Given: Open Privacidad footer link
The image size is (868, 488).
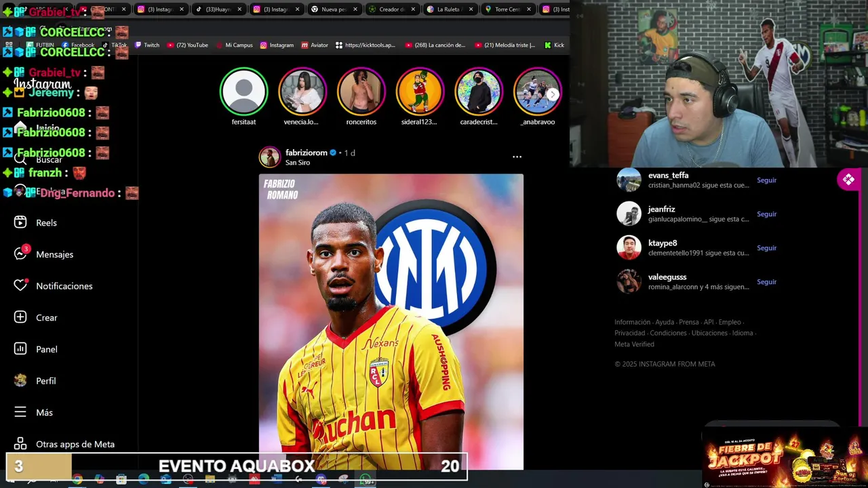Looking at the screenshot, I should tap(629, 333).
